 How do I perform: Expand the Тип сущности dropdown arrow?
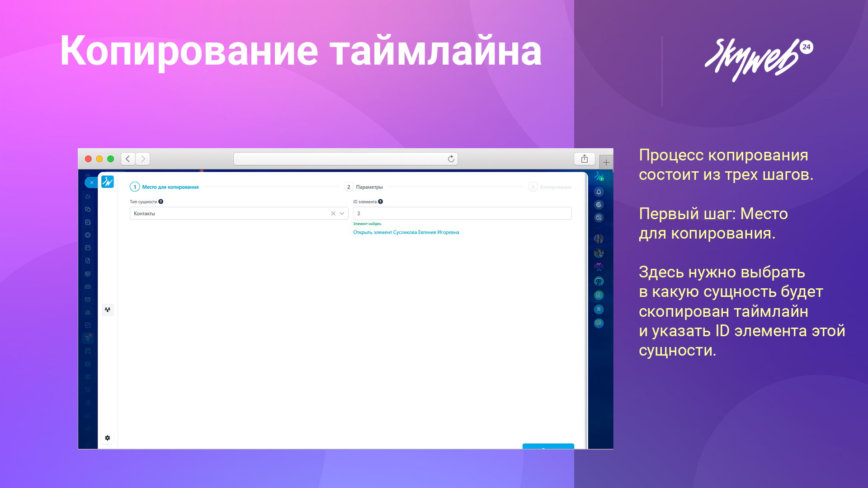point(342,214)
